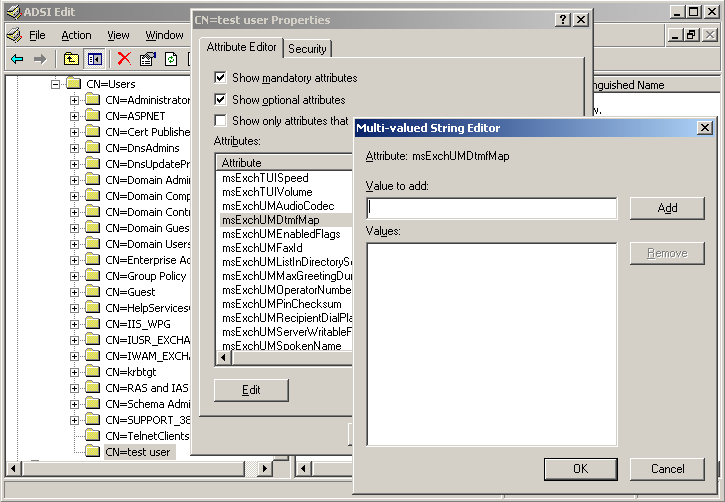Click the folder icon of CN=Guest

click(x=92, y=292)
